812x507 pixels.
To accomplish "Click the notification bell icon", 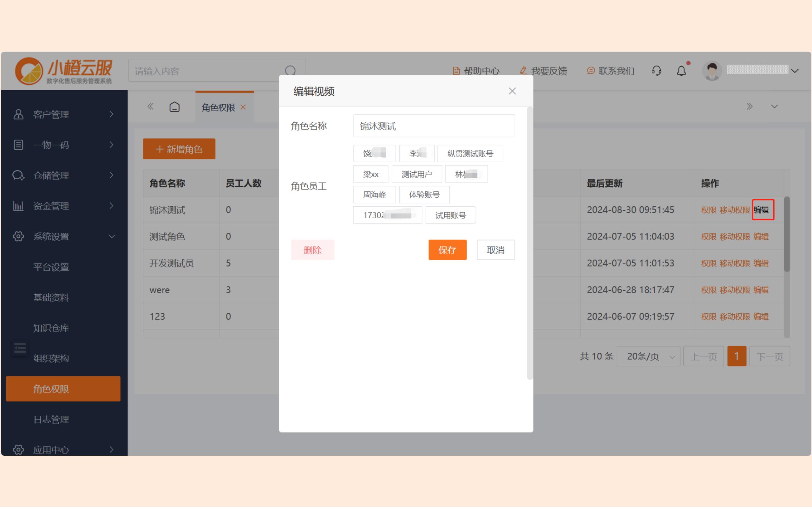I will pyautogui.click(x=681, y=71).
